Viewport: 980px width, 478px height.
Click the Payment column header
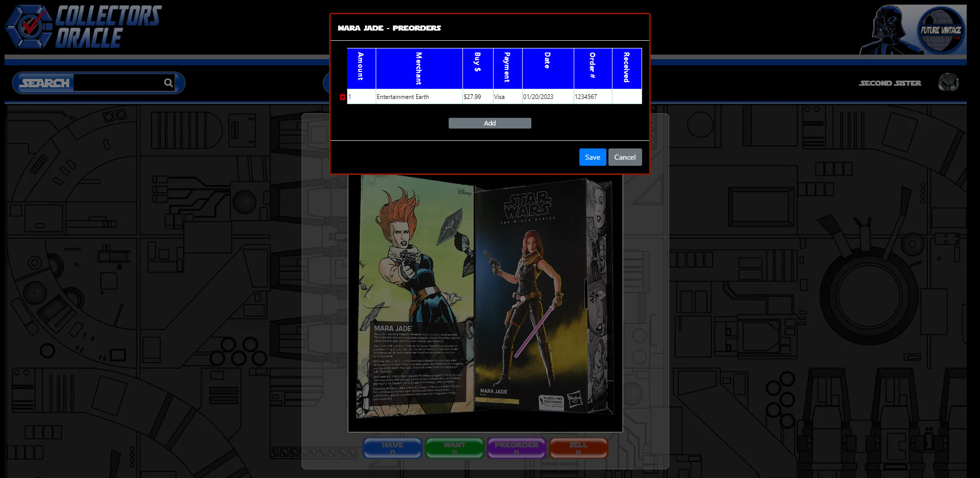pyautogui.click(x=507, y=68)
